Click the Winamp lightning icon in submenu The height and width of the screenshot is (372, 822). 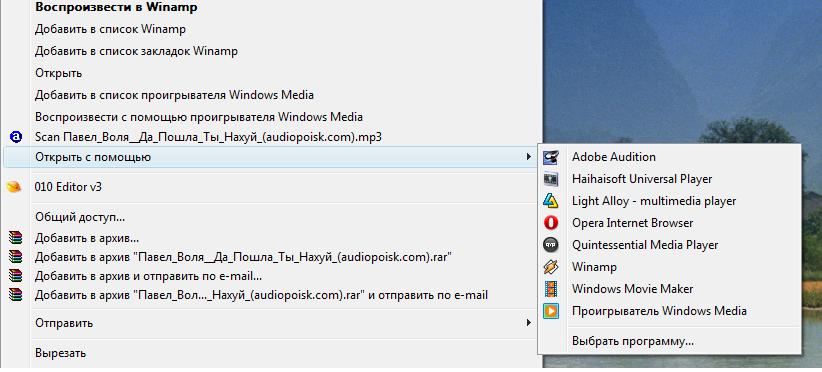point(551,267)
